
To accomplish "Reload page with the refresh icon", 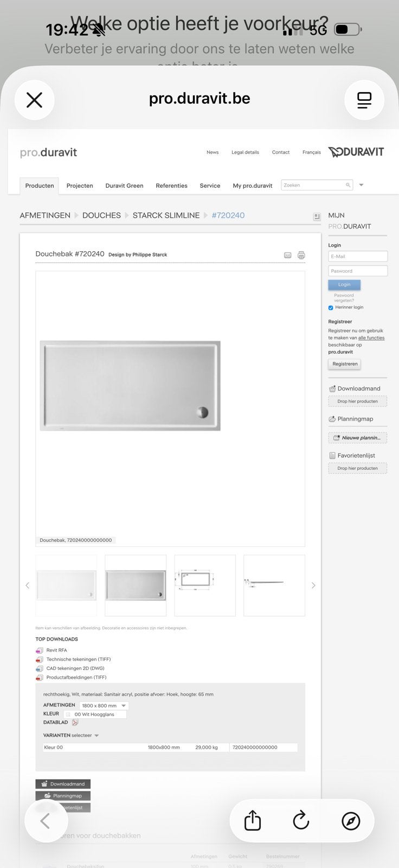I will pos(301,820).
